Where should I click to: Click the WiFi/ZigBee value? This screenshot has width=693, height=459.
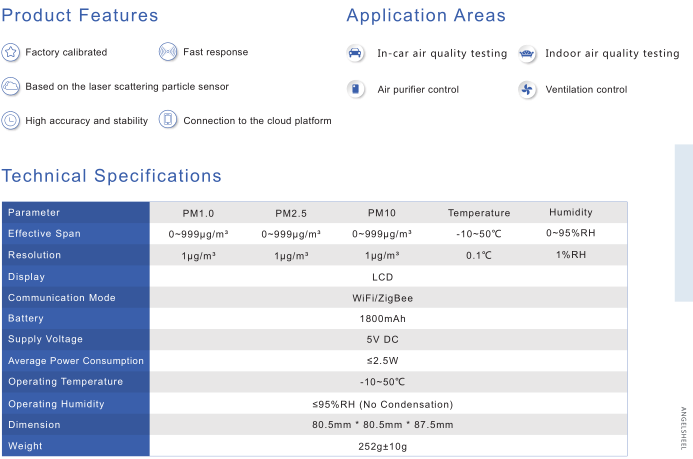pyautogui.click(x=383, y=298)
